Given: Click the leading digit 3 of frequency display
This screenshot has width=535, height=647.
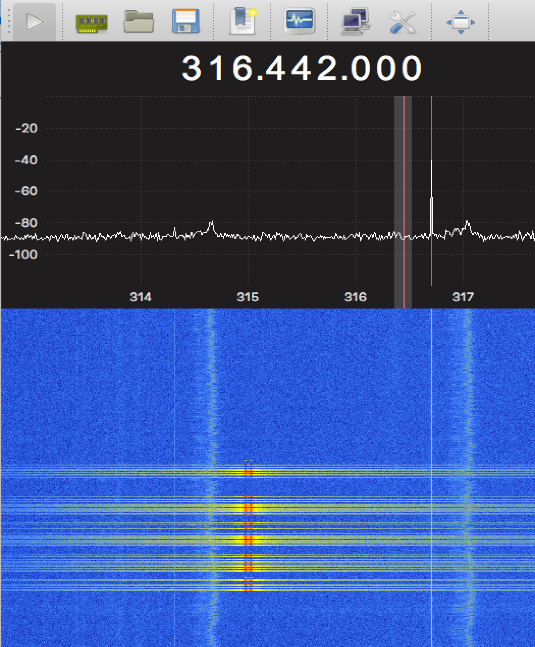Looking at the screenshot, I should [192, 68].
